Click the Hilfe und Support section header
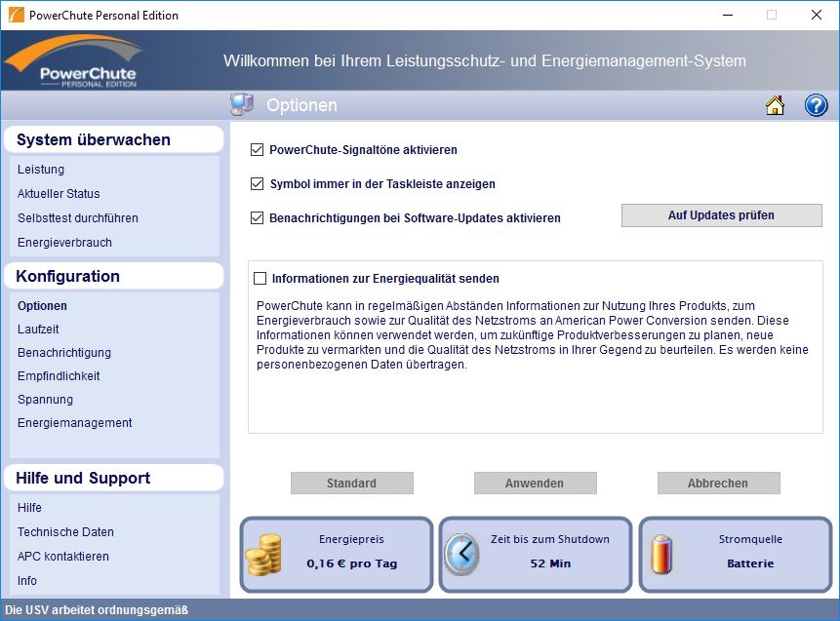 (113, 478)
